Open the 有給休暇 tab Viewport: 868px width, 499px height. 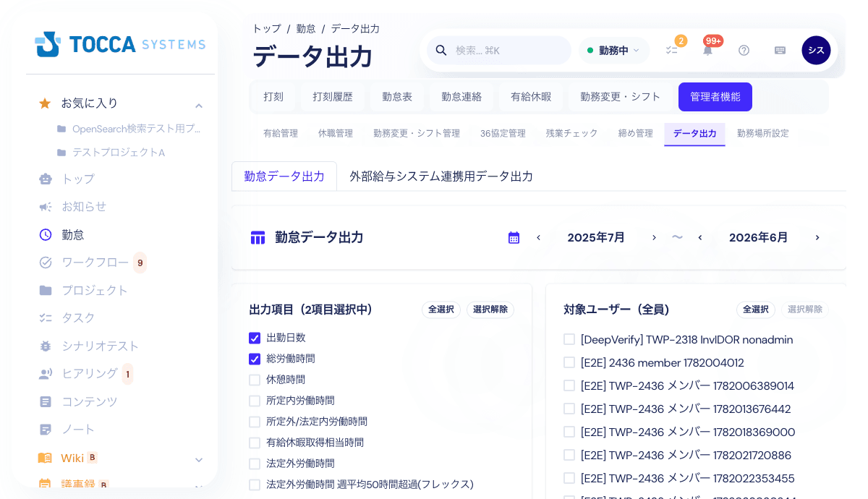point(531,97)
